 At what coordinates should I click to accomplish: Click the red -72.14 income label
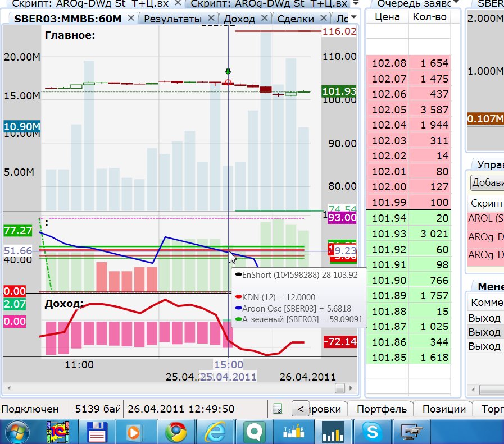click(x=340, y=342)
